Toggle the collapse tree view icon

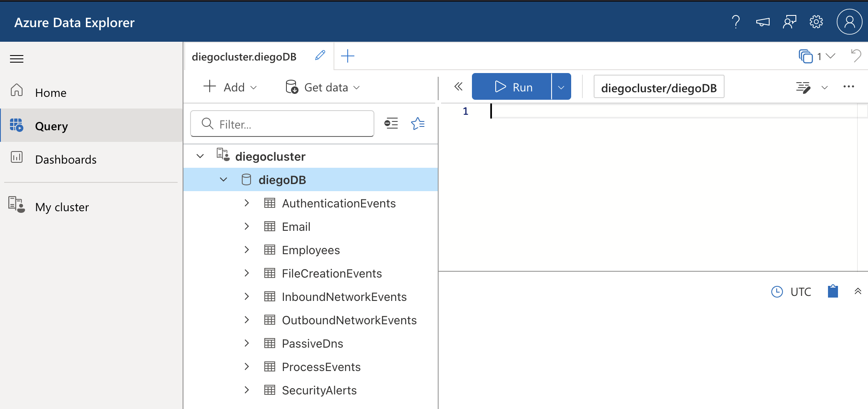(391, 124)
